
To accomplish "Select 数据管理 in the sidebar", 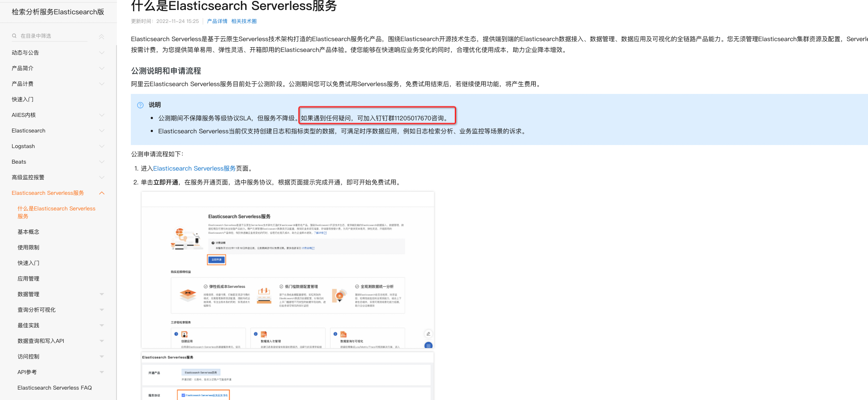I will 29,294.
